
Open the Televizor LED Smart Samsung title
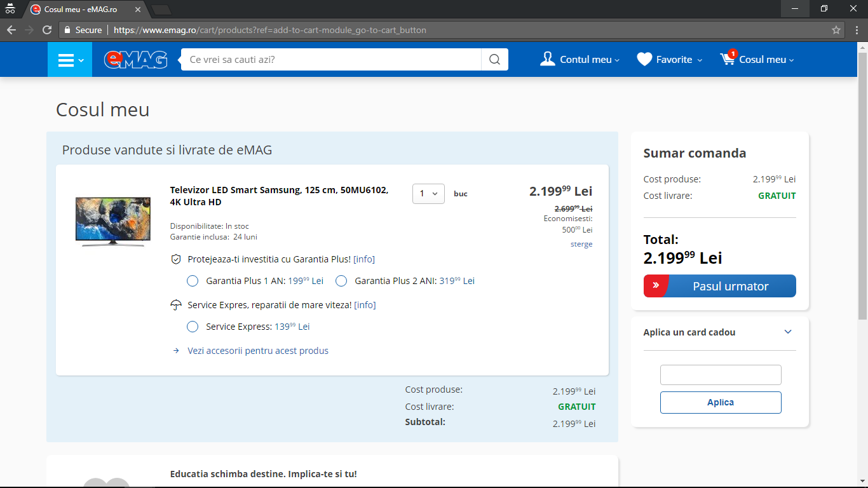click(280, 196)
